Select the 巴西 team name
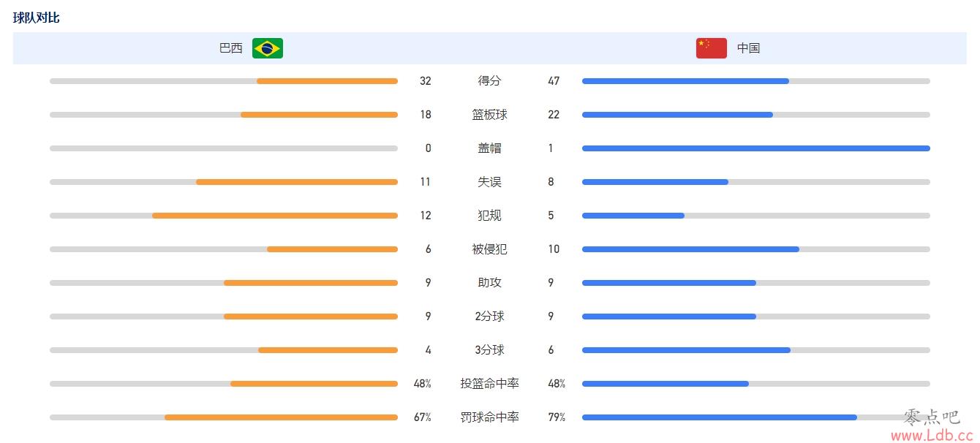 click(231, 48)
